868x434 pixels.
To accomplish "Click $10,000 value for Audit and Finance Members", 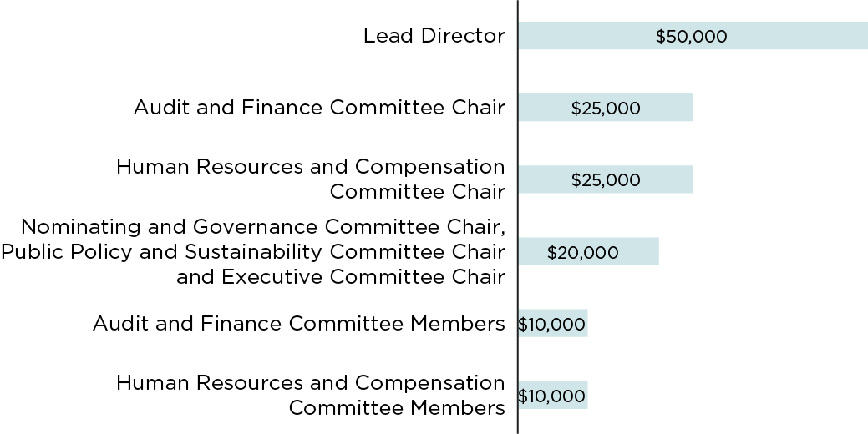I will (551, 324).
